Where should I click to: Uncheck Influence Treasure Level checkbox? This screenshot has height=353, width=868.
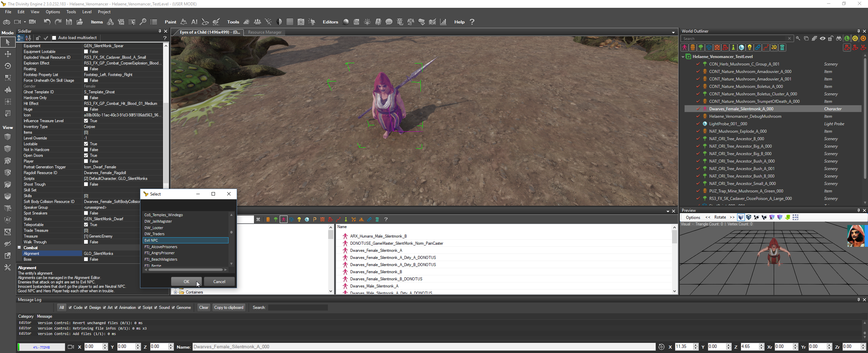coord(86,121)
